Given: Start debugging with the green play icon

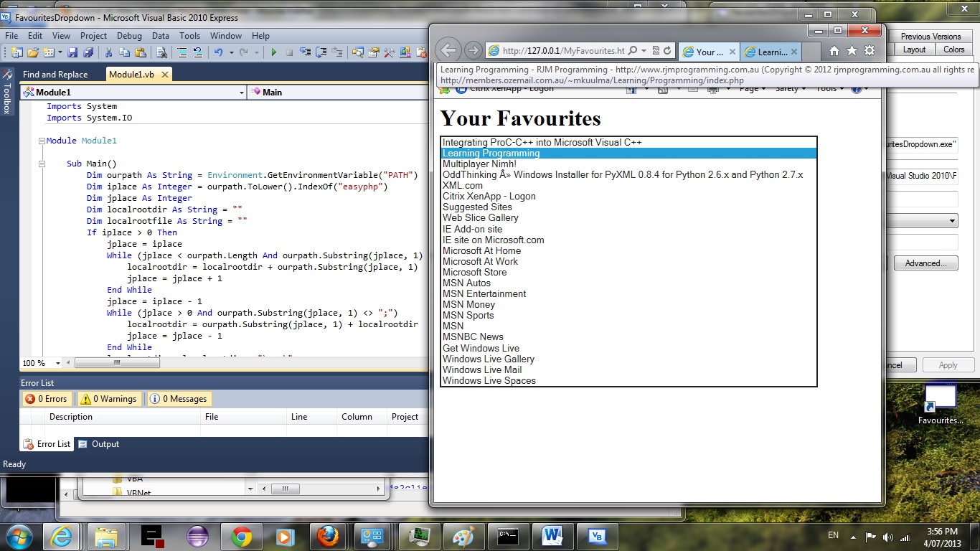Looking at the screenshot, I should [x=273, y=52].
